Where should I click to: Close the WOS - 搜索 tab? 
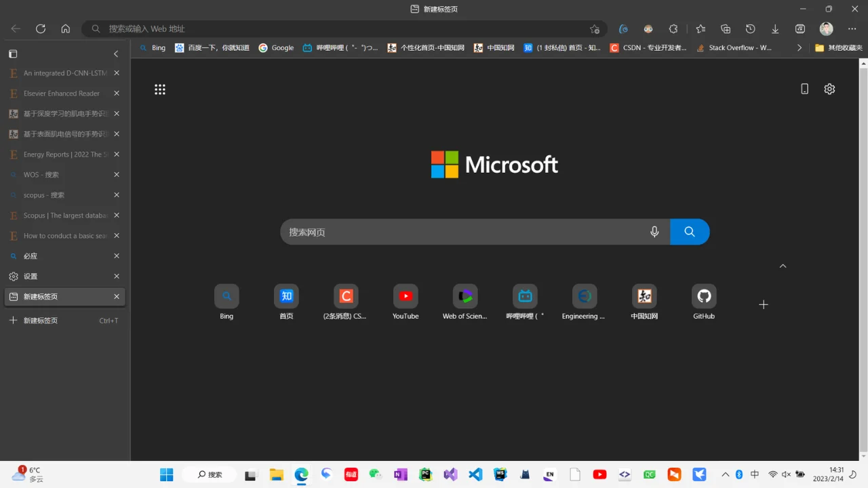point(117,175)
